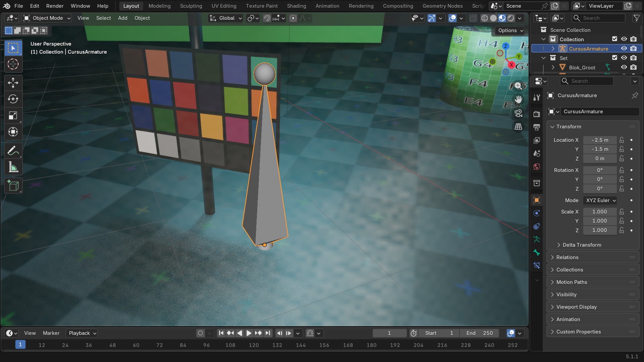Uncheck the Set collection checkbox

point(614,58)
